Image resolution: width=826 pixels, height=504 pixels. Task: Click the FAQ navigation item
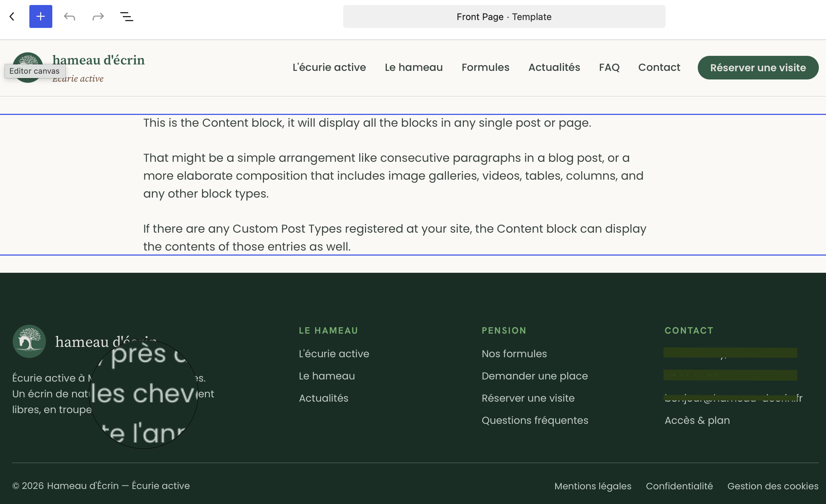coord(609,67)
